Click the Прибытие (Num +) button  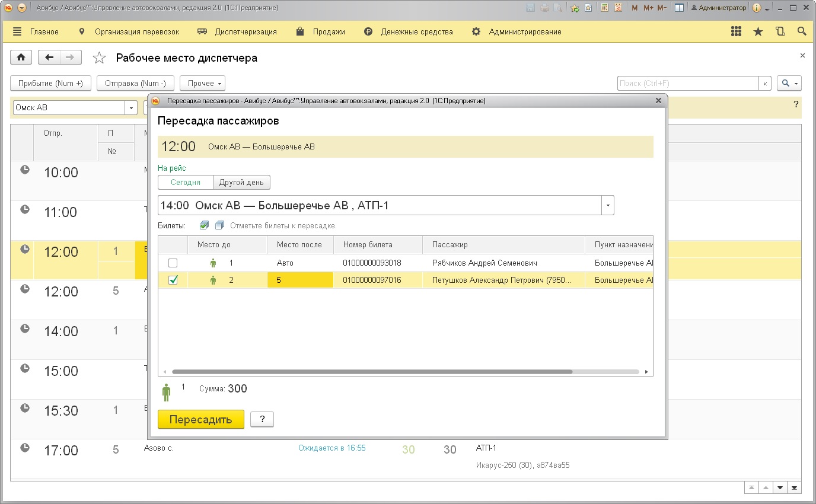(50, 84)
